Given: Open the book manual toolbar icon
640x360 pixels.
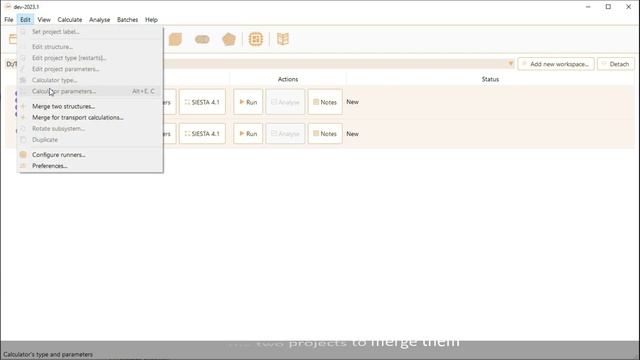Looking at the screenshot, I should coord(283,39).
